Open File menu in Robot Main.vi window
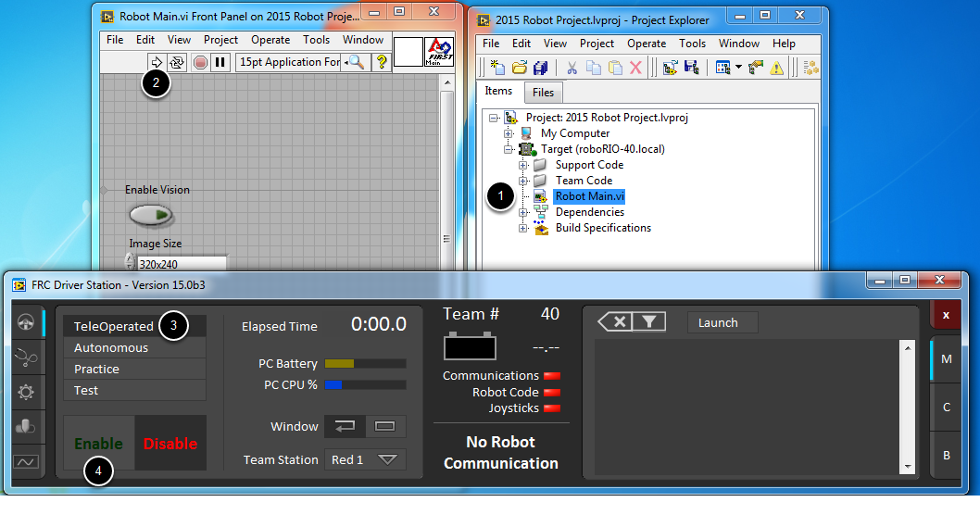Image resolution: width=980 pixels, height=527 pixels. pos(115,40)
